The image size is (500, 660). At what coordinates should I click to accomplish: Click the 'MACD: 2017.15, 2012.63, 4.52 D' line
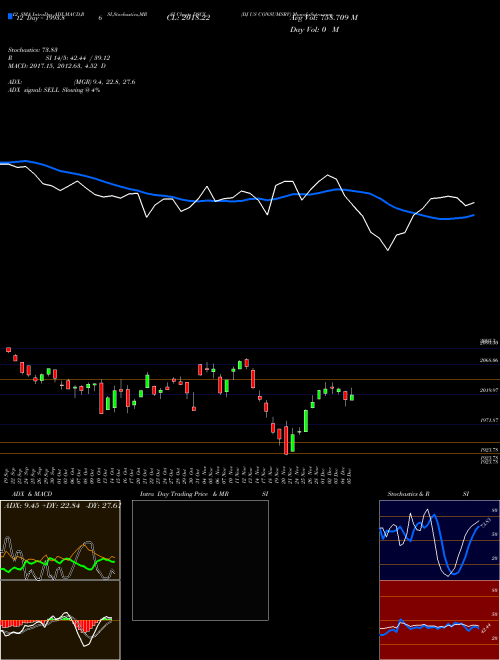coord(57,66)
